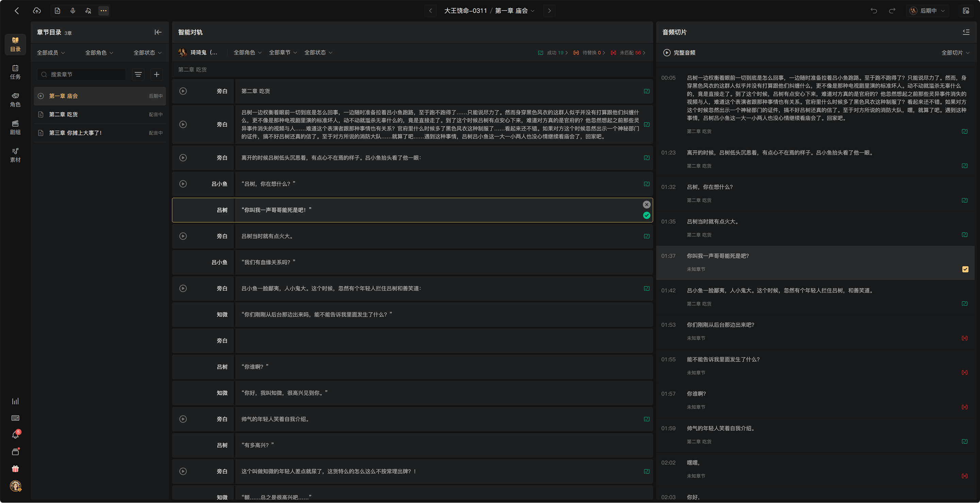The image size is (980, 503).
Task: Open the 素材 sidebar panel
Action: 15,155
